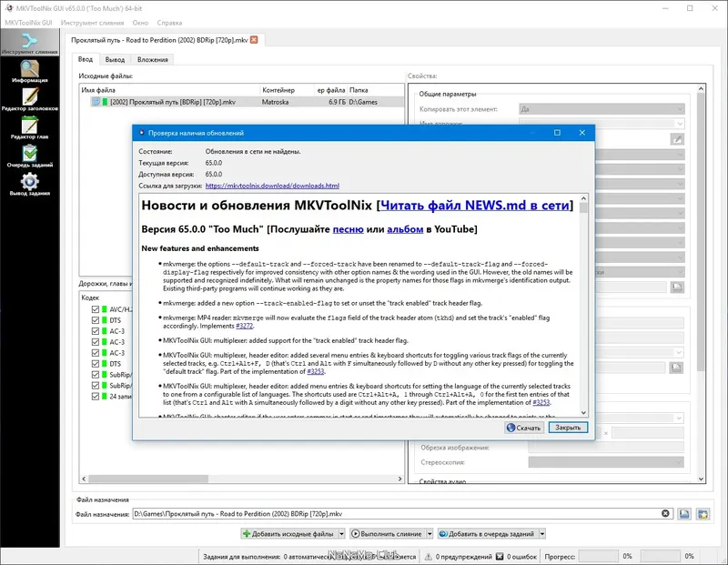Toggle checkbox for second DTS track
This screenshot has height=565, width=728.
[x=96, y=364]
